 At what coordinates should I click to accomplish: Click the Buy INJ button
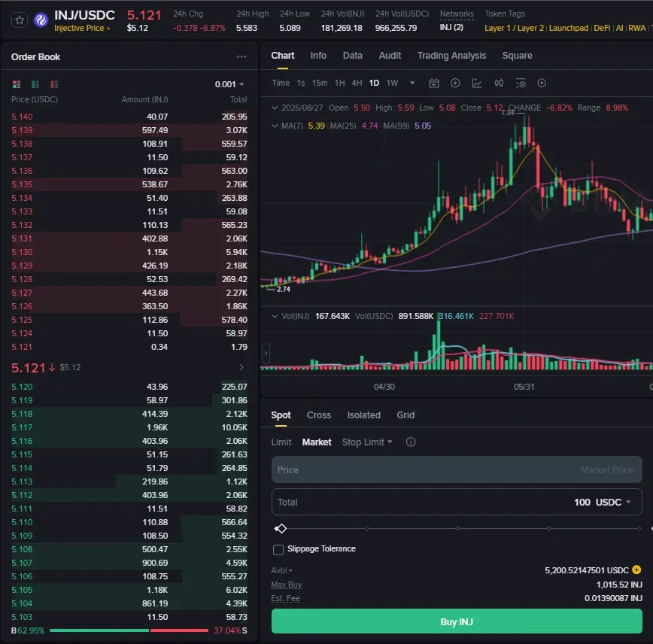(x=457, y=621)
